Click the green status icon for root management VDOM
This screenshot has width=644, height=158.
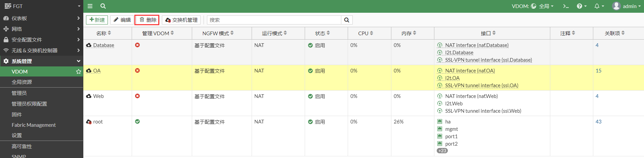pos(137,121)
